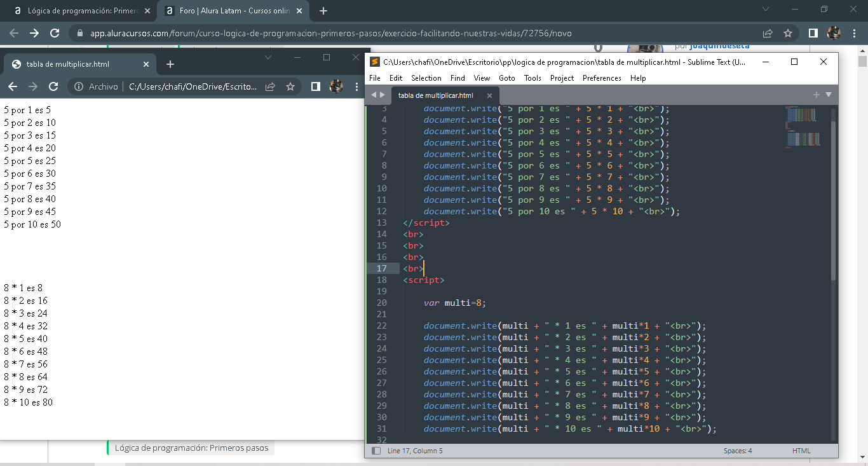Open Sublime Text View menu
This screenshot has width=868, height=466.
tap(482, 78)
